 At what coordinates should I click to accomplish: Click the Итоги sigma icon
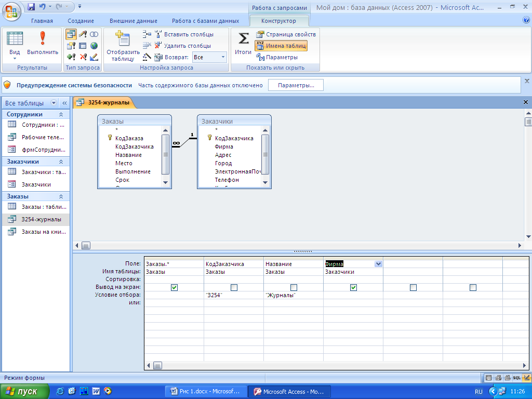[x=243, y=44]
